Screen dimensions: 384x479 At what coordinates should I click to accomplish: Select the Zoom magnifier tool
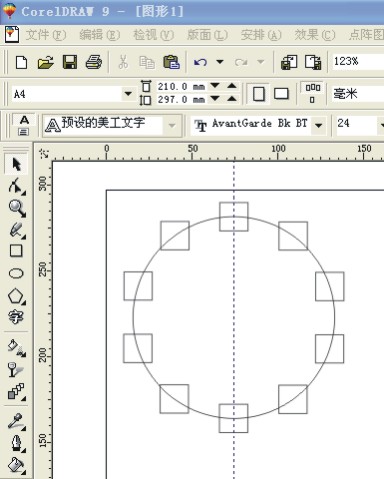click(17, 208)
